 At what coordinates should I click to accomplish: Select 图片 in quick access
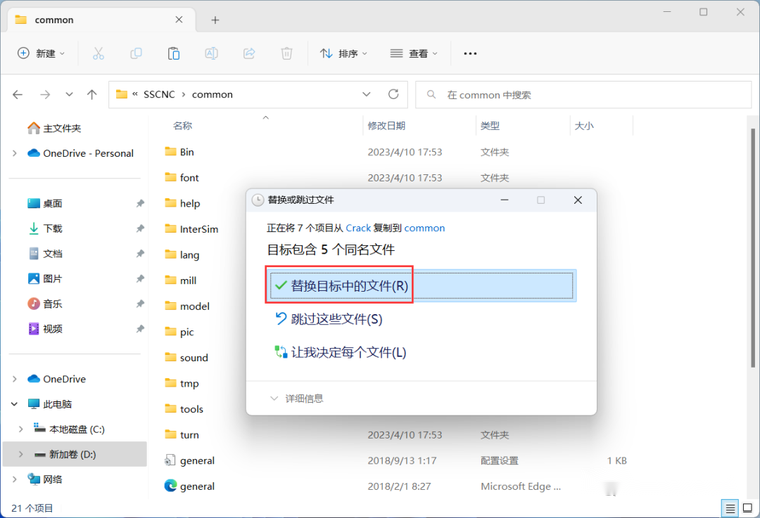tap(45, 279)
